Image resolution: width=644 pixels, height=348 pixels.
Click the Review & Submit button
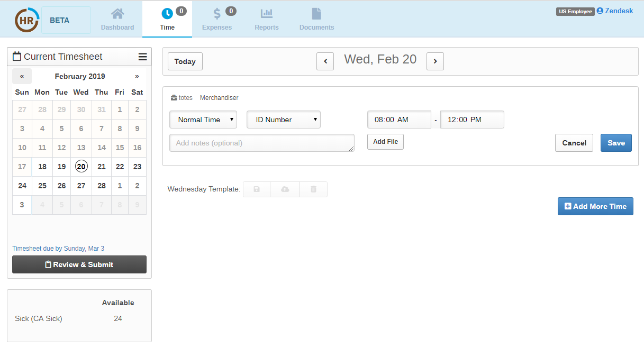pyautogui.click(x=79, y=264)
